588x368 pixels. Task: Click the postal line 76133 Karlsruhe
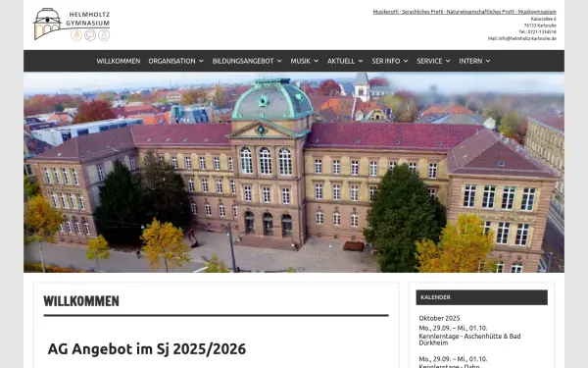(540, 26)
